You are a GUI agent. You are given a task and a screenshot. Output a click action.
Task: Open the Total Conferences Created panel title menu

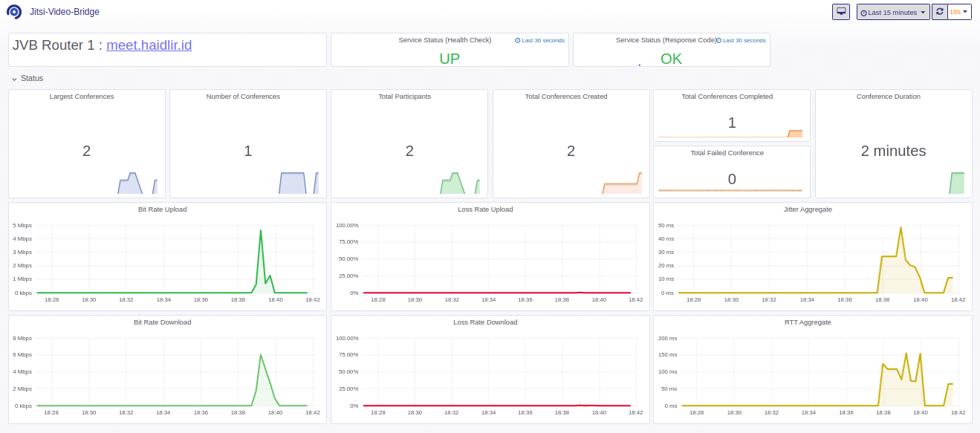tap(566, 97)
